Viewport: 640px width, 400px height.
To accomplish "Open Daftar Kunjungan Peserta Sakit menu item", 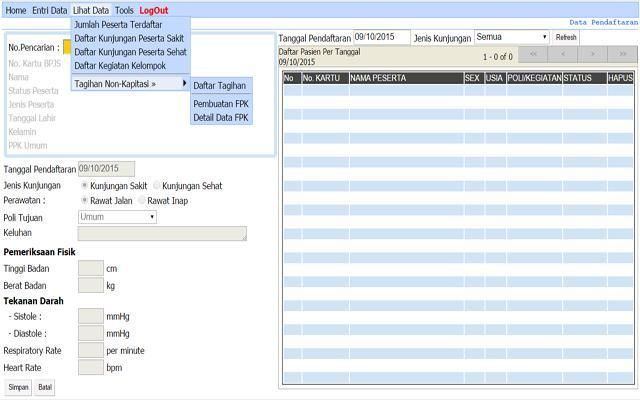I will (129, 38).
